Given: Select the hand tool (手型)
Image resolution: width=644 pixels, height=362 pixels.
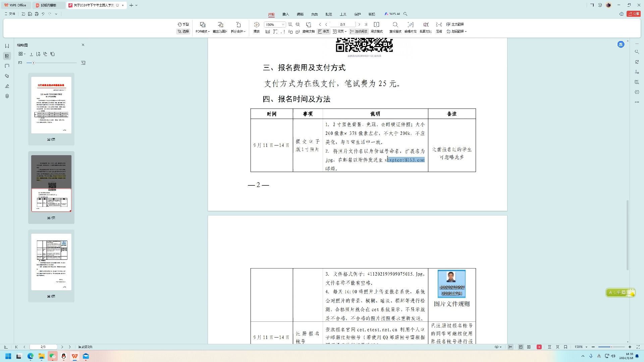Looking at the screenshot, I should click(x=183, y=24).
